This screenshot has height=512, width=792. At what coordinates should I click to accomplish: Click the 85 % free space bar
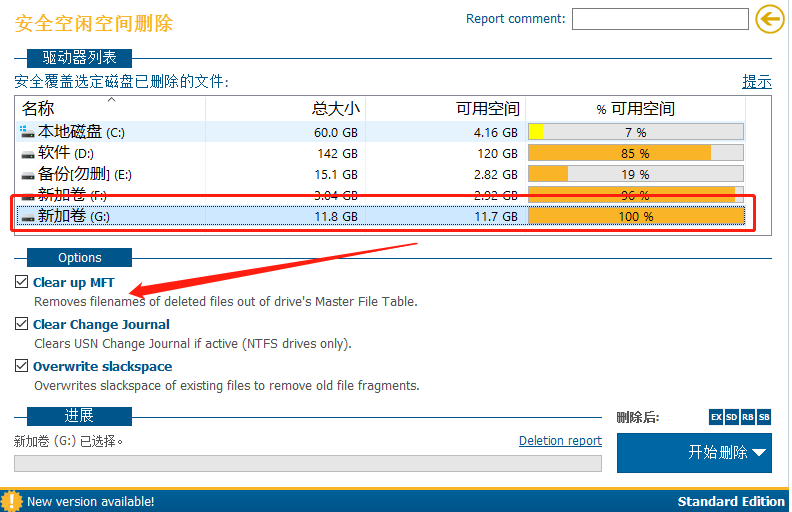tap(636, 153)
